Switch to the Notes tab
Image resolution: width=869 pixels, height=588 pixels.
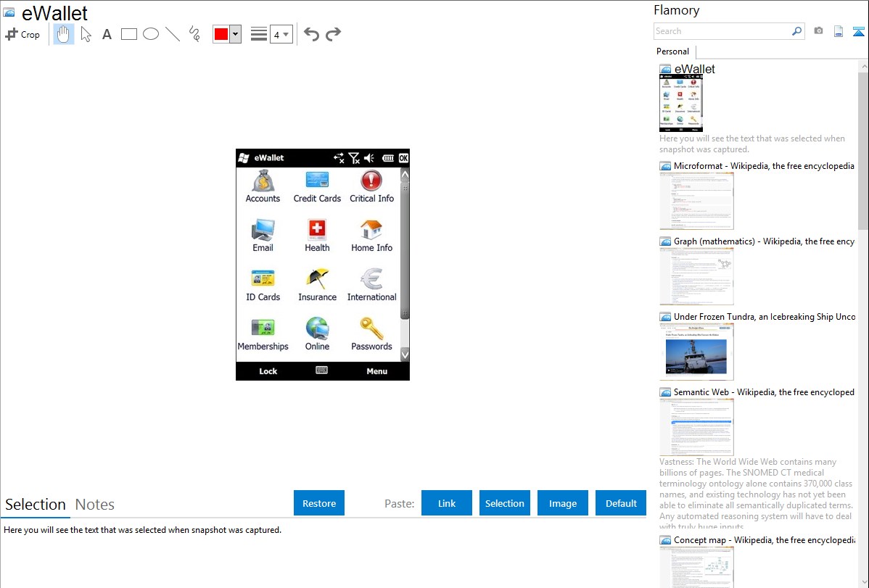coord(95,505)
